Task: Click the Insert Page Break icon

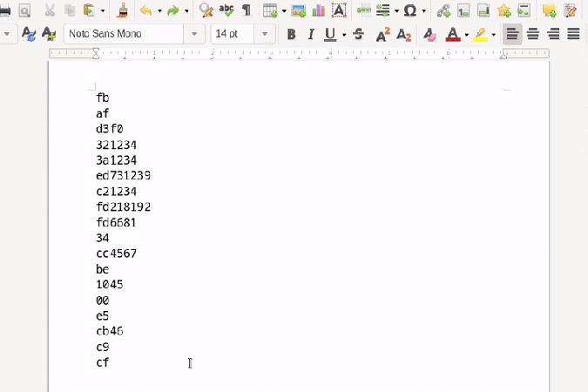Action: click(x=363, y=10)
